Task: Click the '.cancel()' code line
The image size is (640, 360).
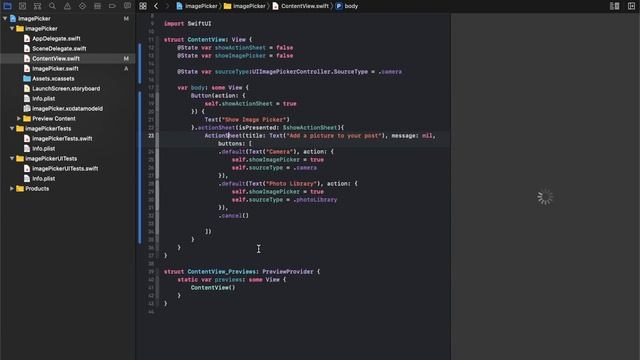Action: point(233,216)
